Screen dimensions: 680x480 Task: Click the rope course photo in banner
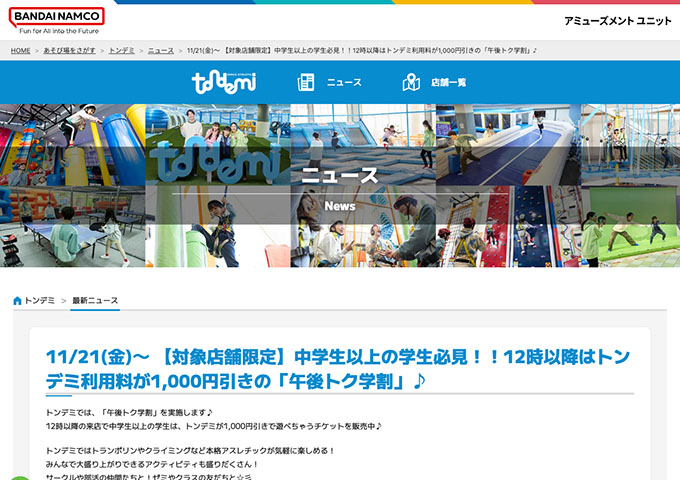point(631,145)
